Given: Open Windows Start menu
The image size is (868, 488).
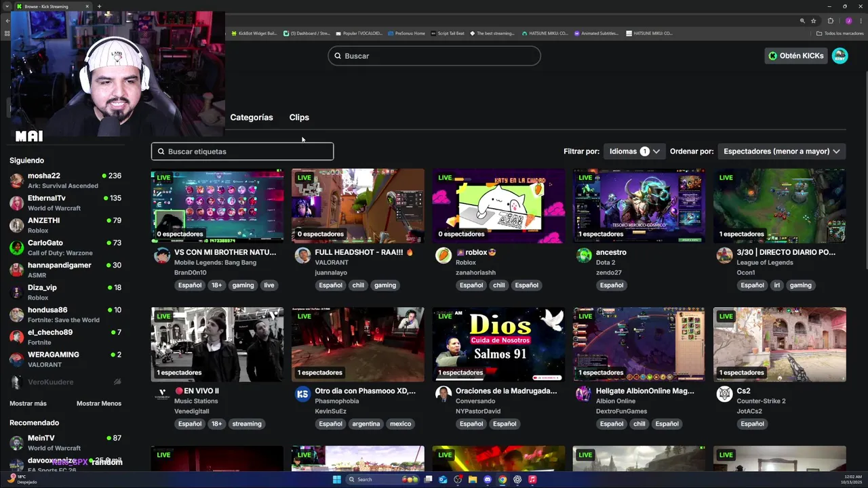Looking at the screenshot, I should pos(337,479).
